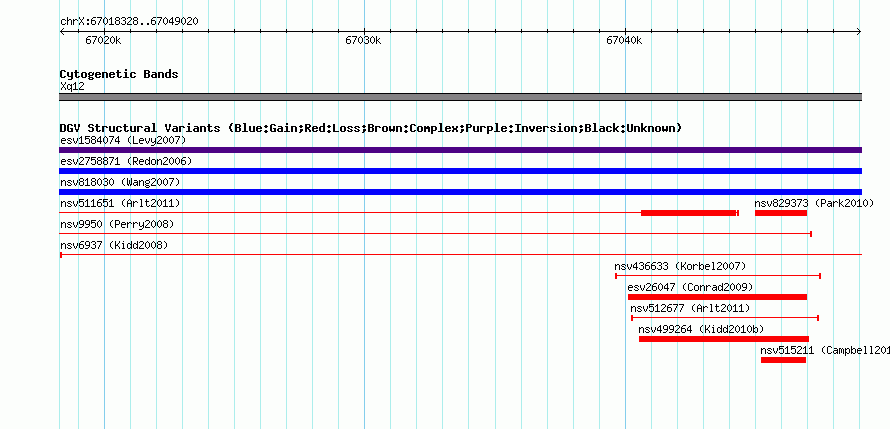Click the 67020k ruler tick label
This screenshot has height=429, width=890.
pyautogui.click(x=103, y=40)
